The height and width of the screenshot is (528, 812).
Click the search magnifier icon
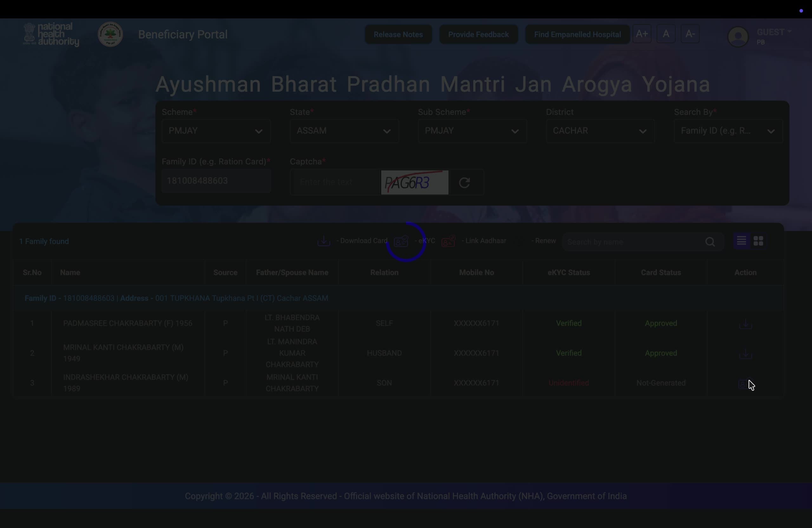[x=710, y=242]
